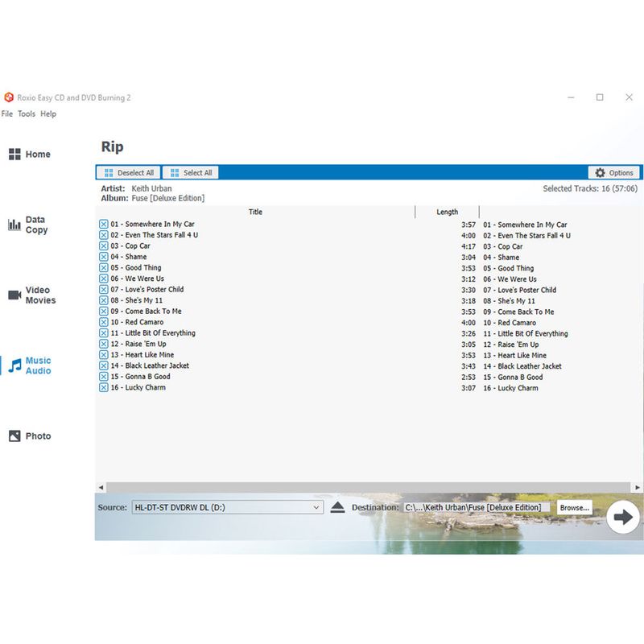The image size is (644, 644).
Task: Click right-column entry 04 - Shame
Action: tap(501, 258)
